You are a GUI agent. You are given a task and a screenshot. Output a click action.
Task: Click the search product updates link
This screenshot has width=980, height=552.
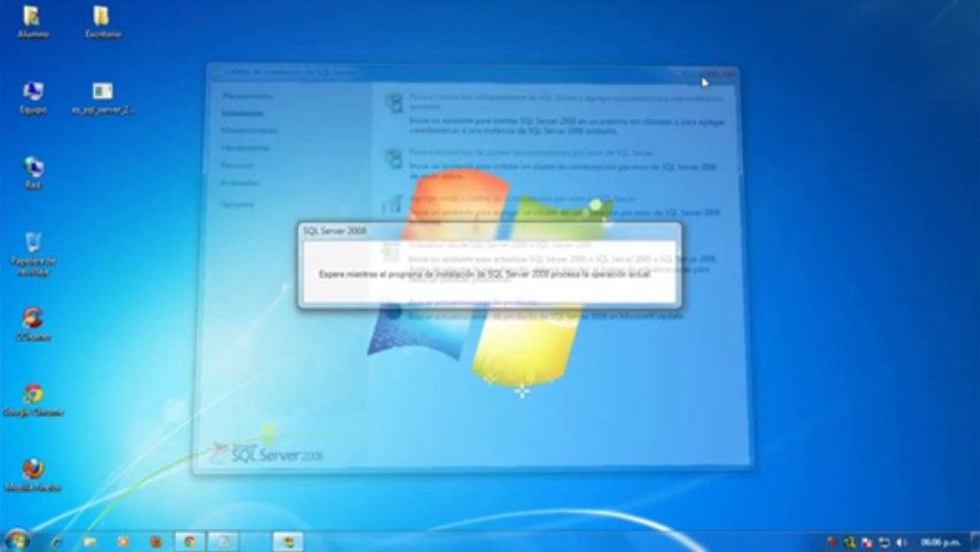pyautogui.click(x=475, y=302)
